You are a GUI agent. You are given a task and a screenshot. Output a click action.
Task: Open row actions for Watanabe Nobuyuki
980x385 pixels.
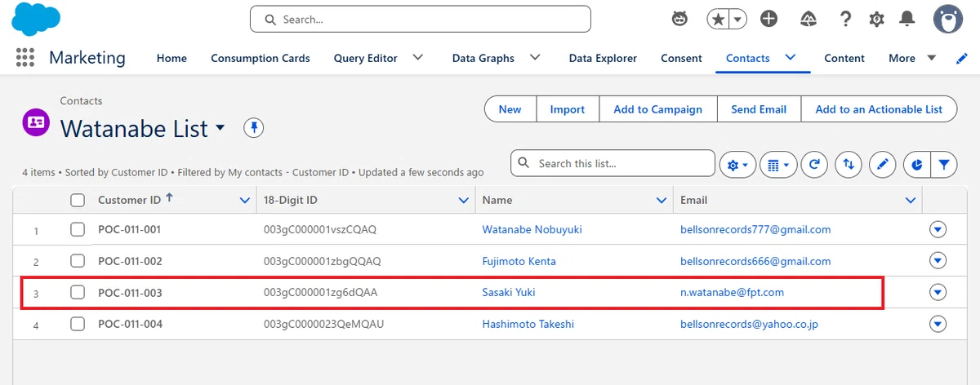(938, 230)
